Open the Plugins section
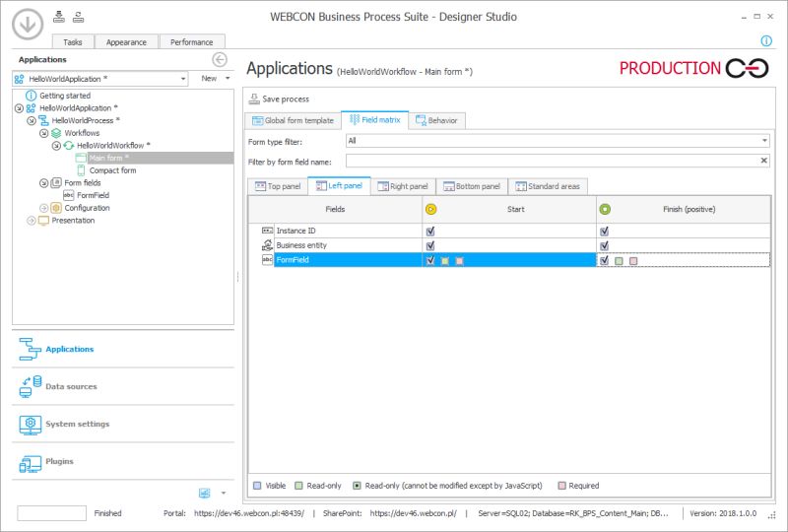 (123, 462)
